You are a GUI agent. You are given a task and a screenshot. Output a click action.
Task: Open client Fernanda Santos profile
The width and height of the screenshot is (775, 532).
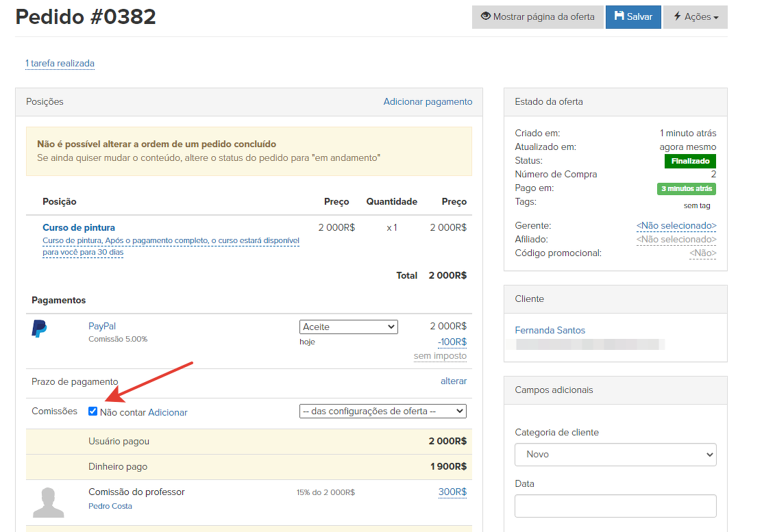click(550, 331)
